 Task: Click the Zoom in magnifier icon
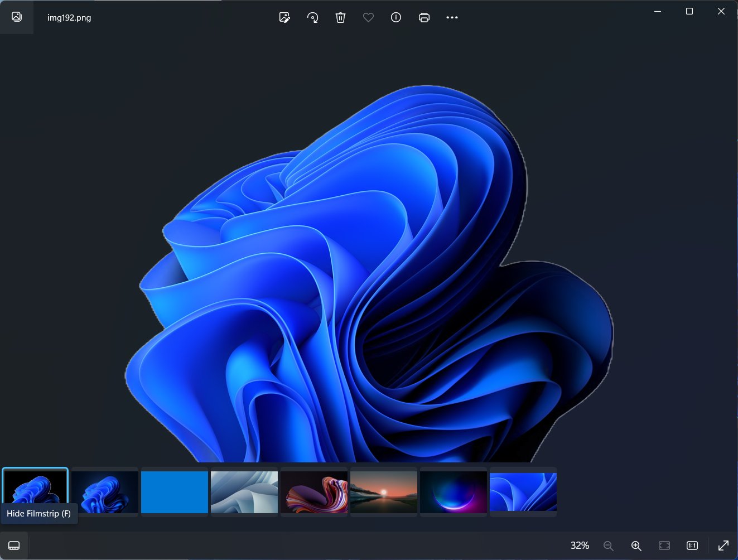[636, 545]
